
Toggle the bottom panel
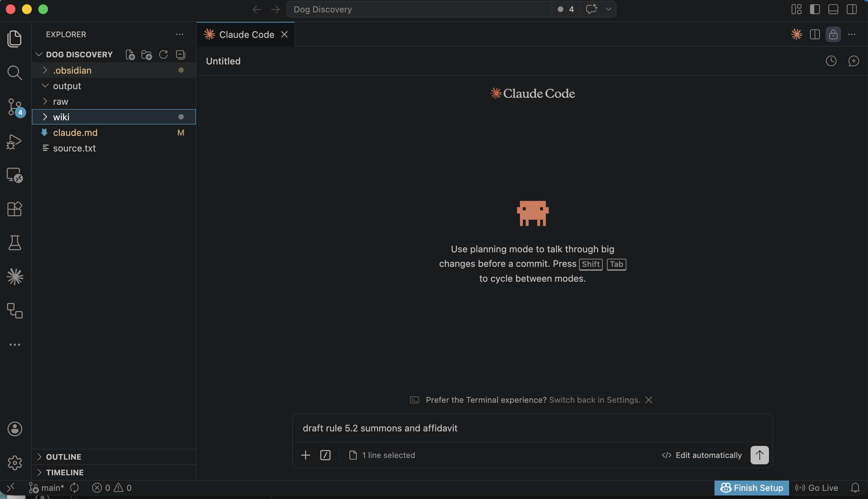[833, 9]
